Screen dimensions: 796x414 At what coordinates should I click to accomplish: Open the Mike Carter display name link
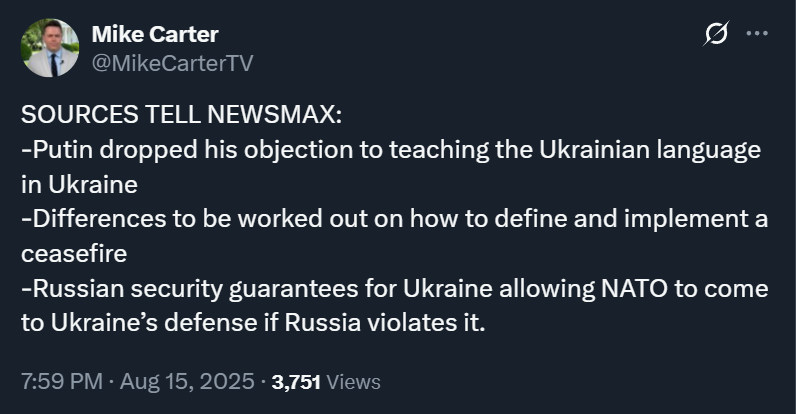tap(155, 34)
